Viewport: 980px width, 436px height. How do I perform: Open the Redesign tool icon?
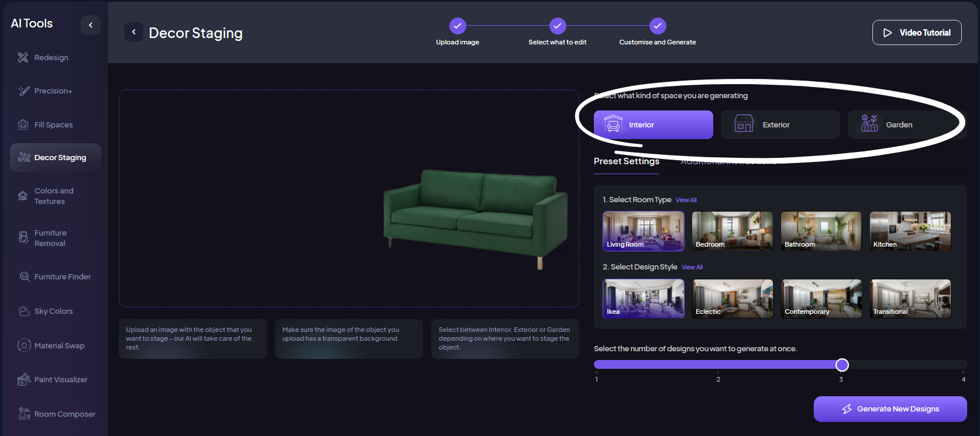[23, 57]
